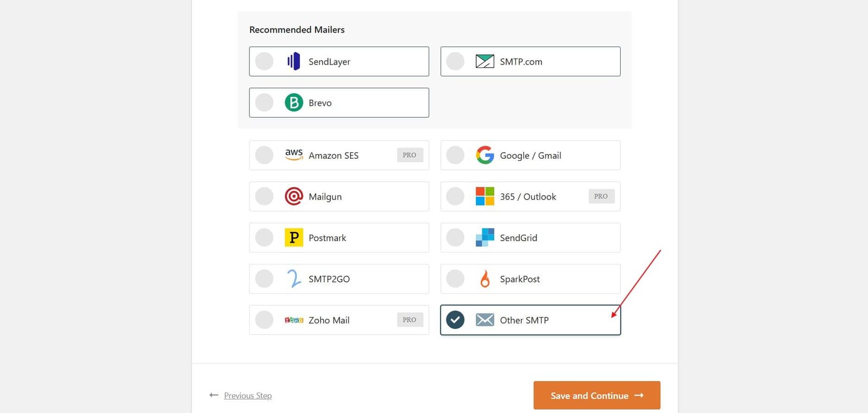Select the Mailgun mailer option
Viewport: 868px width, 413px height.
264,196
